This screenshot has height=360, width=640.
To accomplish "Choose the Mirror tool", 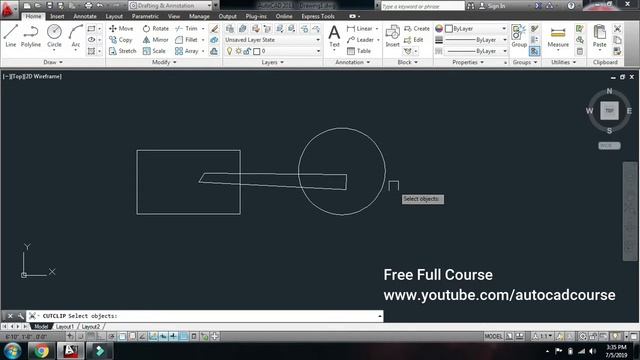I will point(156,40).
